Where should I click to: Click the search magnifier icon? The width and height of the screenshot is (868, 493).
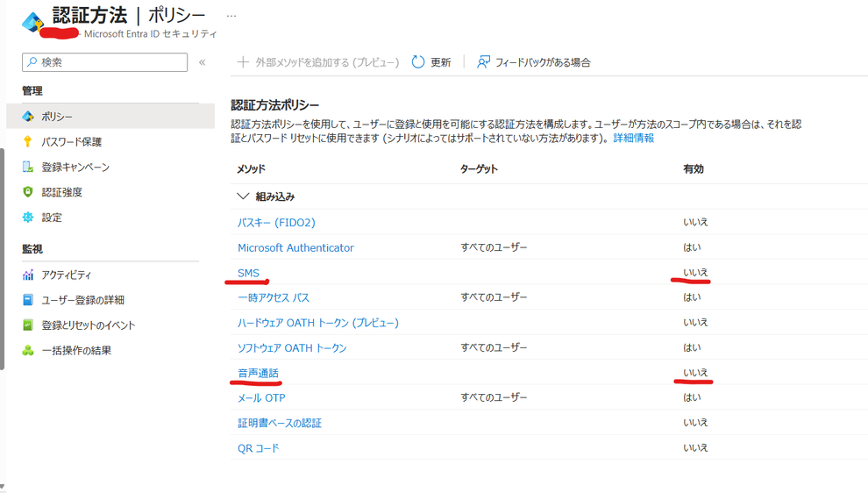pos(32,62)
